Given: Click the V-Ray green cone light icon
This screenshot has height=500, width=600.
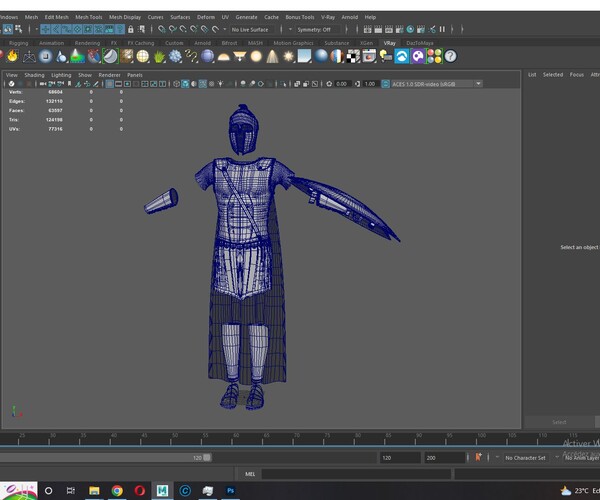Looking at the screenshot, I should tap(77, 56).
